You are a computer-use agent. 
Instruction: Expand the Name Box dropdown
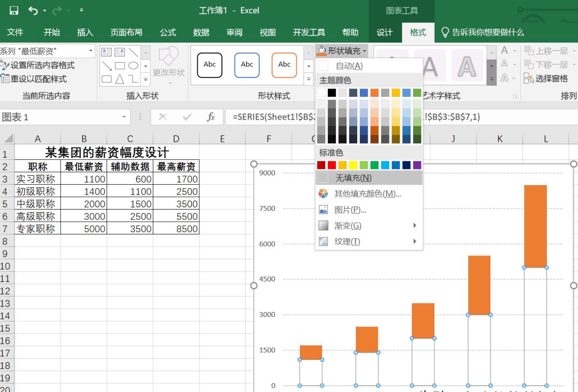124,117
